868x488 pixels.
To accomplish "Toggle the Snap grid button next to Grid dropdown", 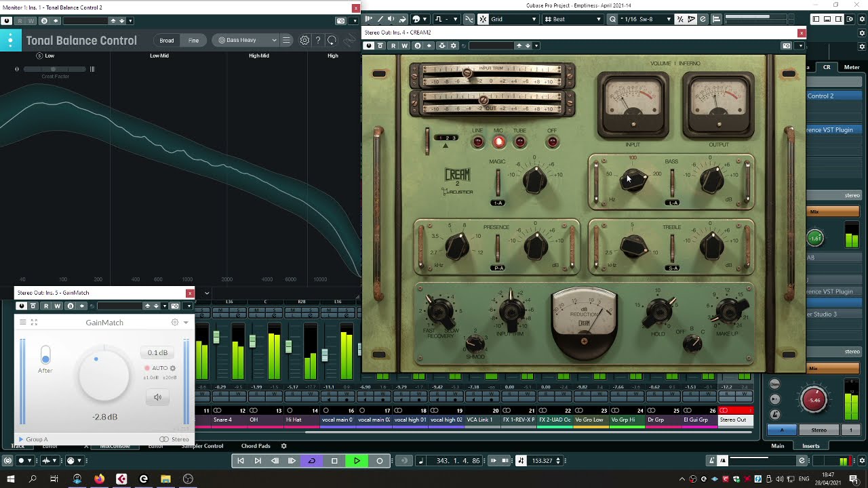I will point(483,19).
